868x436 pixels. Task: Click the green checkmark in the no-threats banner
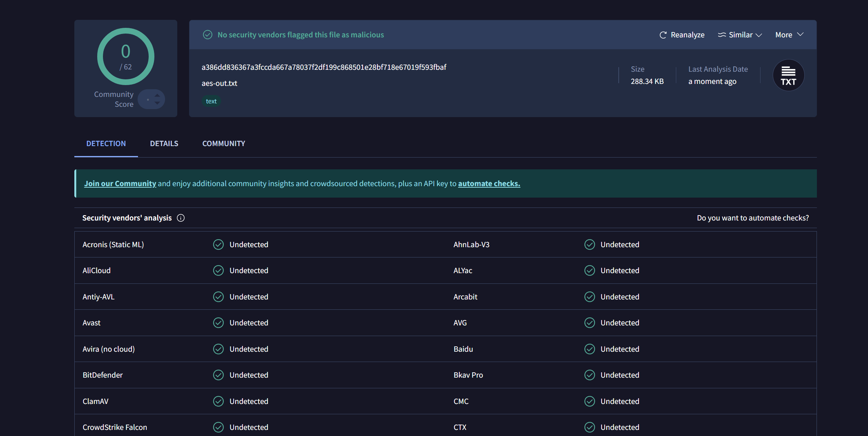tap(207, 35)
